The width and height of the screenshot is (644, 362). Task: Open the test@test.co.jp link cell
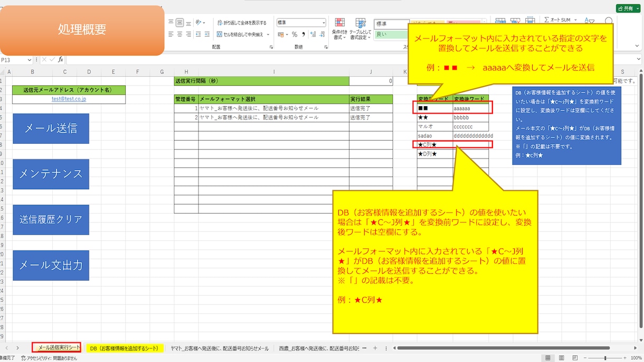[69, 99]
